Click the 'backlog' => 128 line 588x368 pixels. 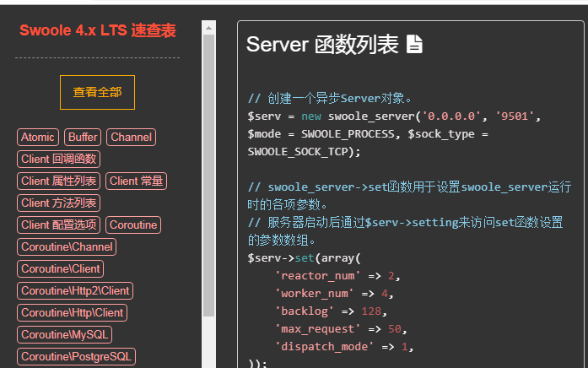pos(331,311)
